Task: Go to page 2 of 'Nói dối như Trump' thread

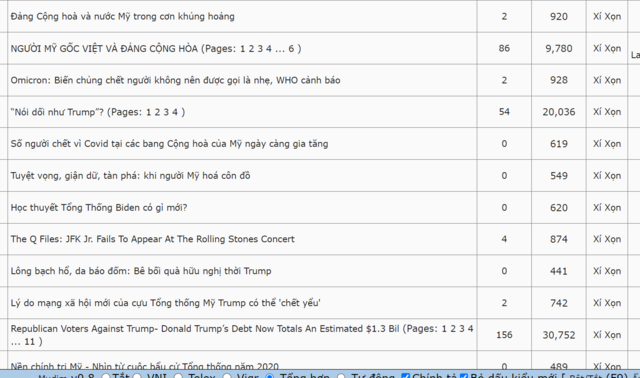Action: (x=157, y=112)
